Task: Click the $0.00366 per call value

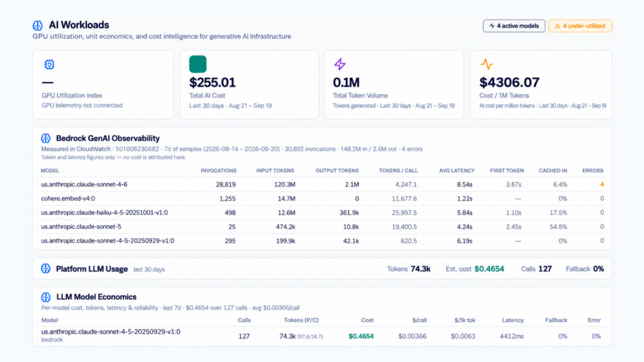Action: click(413, 336)
